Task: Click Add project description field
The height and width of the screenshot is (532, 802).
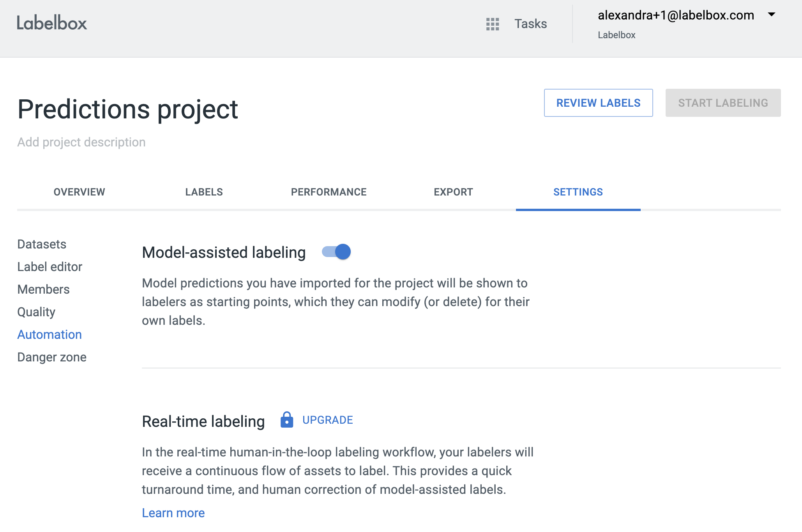Action: (81, 142)
